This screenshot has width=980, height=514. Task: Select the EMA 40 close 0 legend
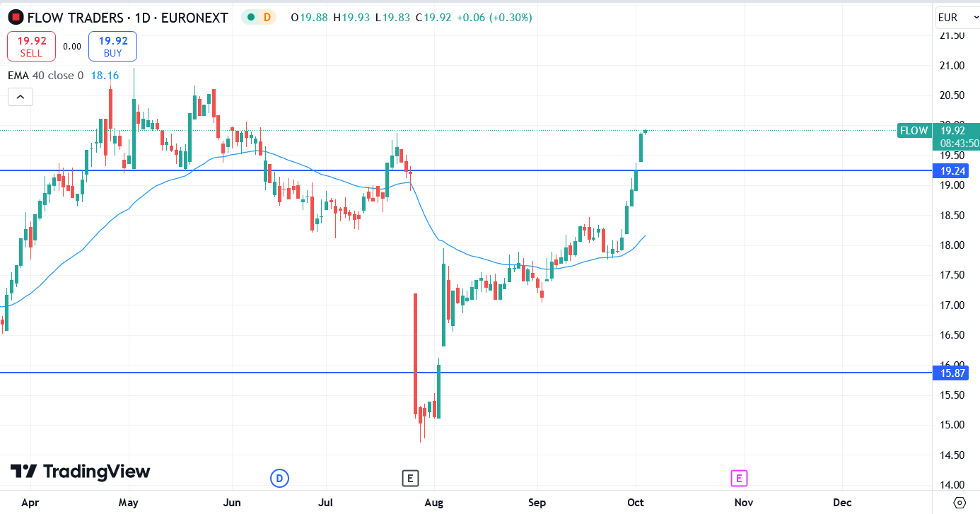point(45,76)
